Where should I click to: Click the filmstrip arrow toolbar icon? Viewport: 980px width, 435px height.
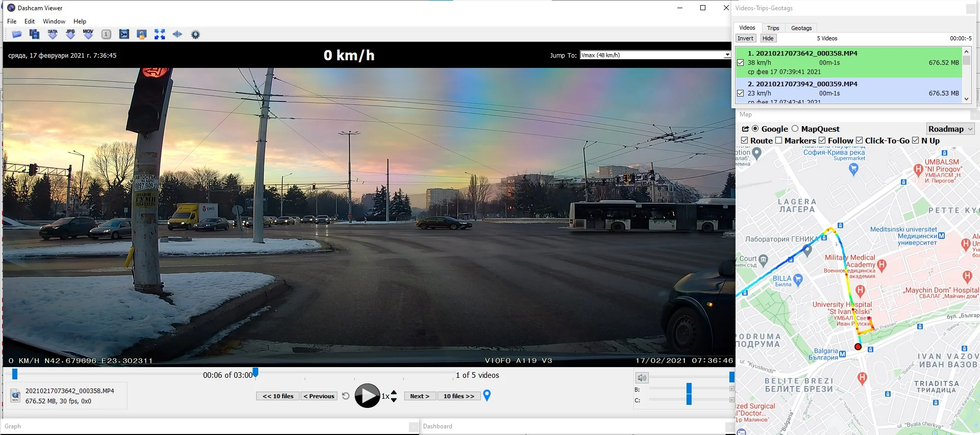click(124, 34)
